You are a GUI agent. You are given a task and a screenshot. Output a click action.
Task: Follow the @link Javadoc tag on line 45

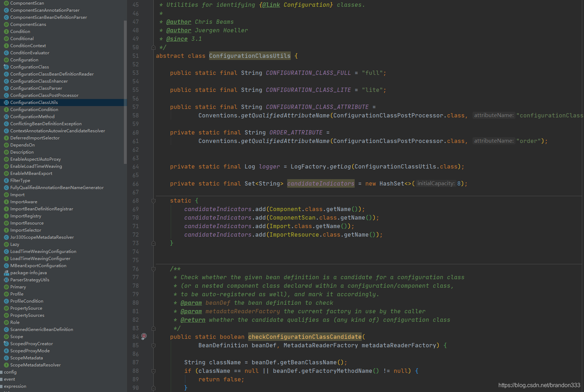(x=271, y=5)
